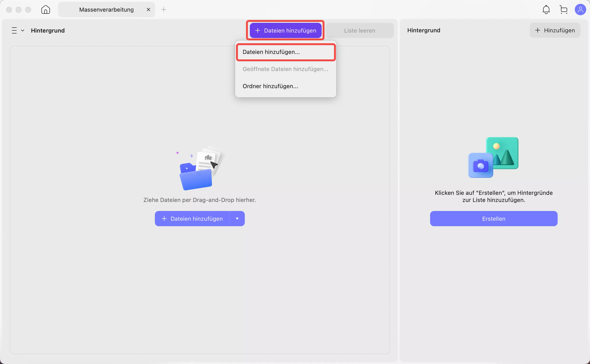Click Hinzufügen in the right panel
590x364 pixels.
tap(555, 30)
